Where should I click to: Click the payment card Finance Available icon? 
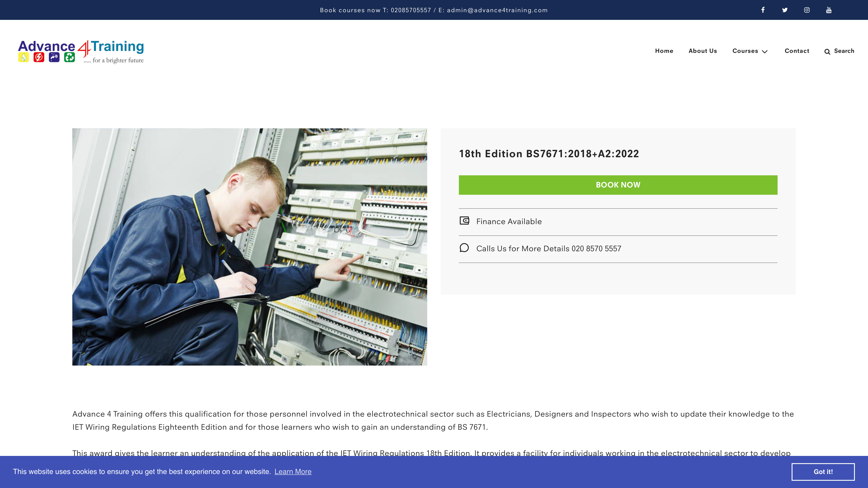click(464, 221)
